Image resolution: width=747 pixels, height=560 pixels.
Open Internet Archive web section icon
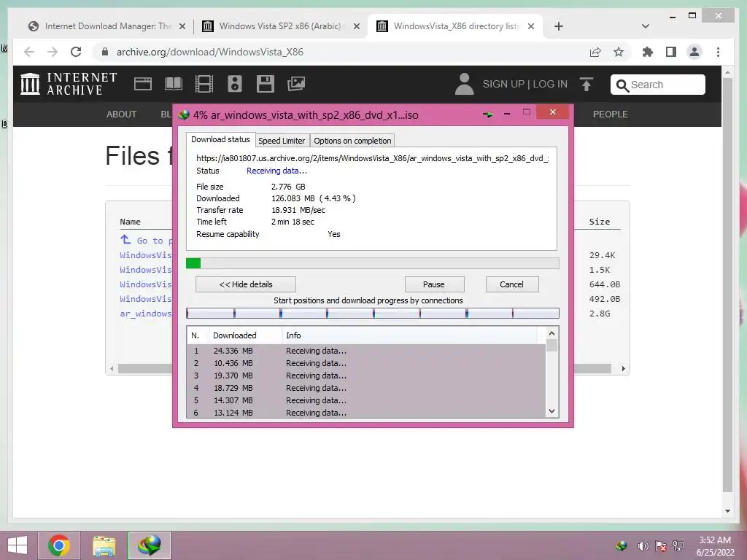coord(142,84)
